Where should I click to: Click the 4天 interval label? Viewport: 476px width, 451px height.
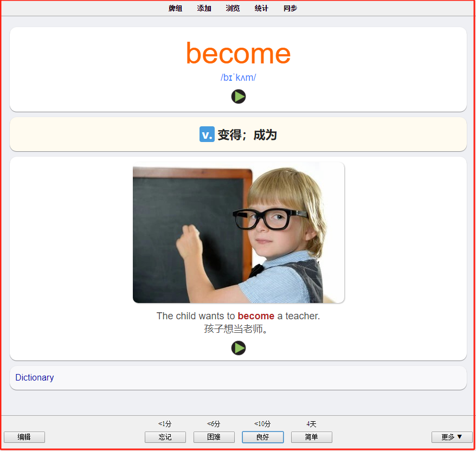tap(312, 424)
